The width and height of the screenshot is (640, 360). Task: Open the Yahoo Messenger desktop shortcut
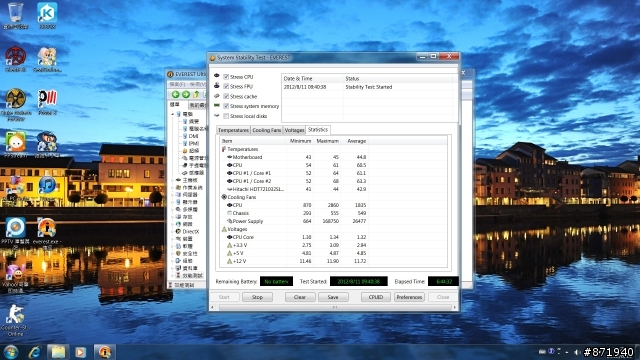coord(16,278)
